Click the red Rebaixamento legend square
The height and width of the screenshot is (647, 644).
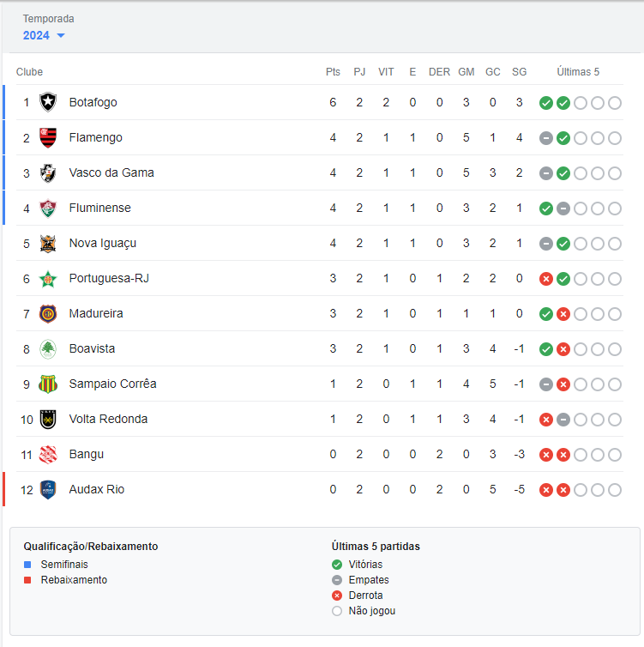27,580
